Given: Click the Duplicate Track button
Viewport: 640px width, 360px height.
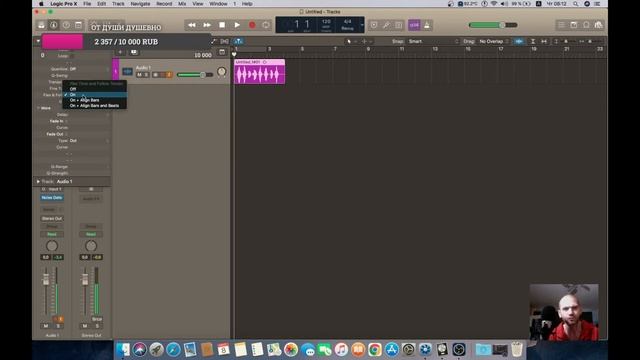Looking at the screenshot, I should click(x=134, y=52).
